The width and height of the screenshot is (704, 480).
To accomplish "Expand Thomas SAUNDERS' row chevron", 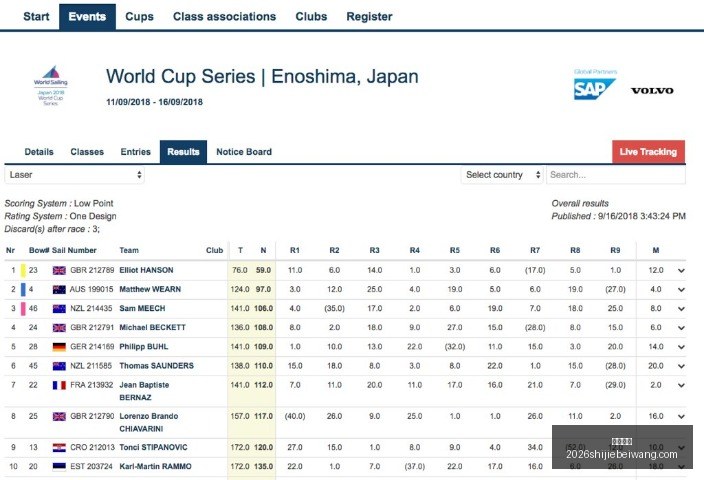I will [681, 366].
